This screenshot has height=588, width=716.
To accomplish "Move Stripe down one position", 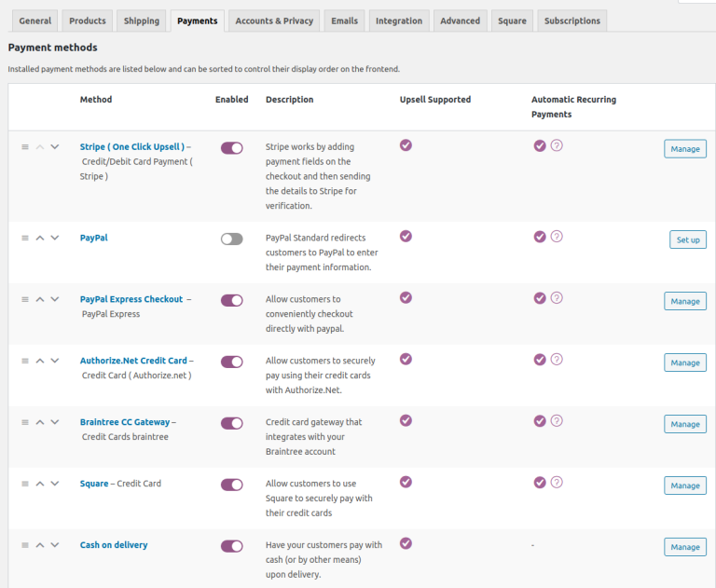I will coord(55,147).
